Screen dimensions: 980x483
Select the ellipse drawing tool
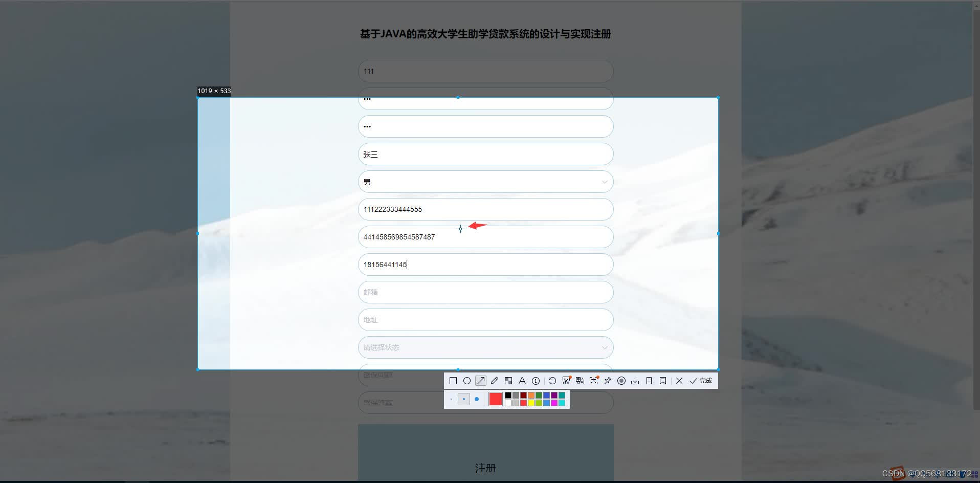click(467, 381)
